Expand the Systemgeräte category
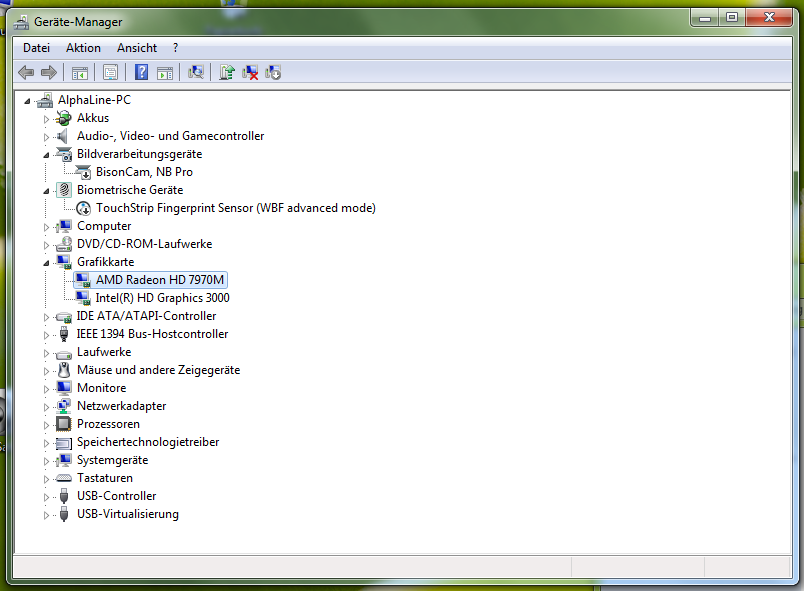This screenshot has width=804, height=591. [x=46, y=461]
